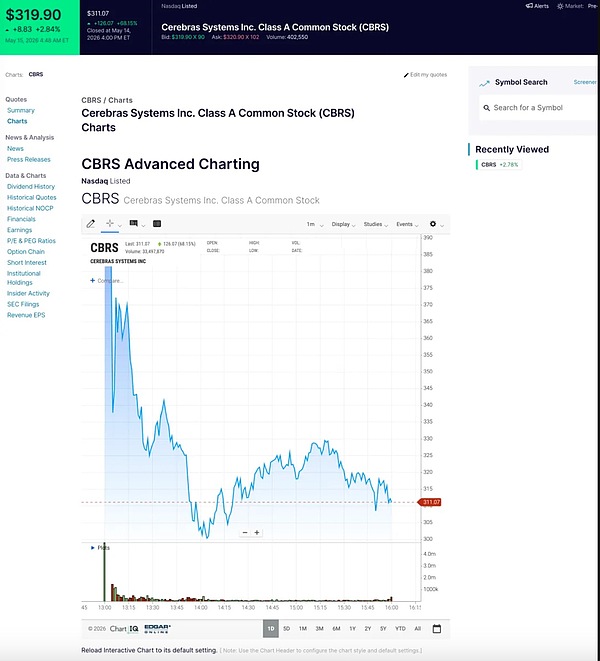Open Historical NOCP sidebar link
Viewport: 600px width, 661px height.
pyautogui.click(x=30, y=208)
